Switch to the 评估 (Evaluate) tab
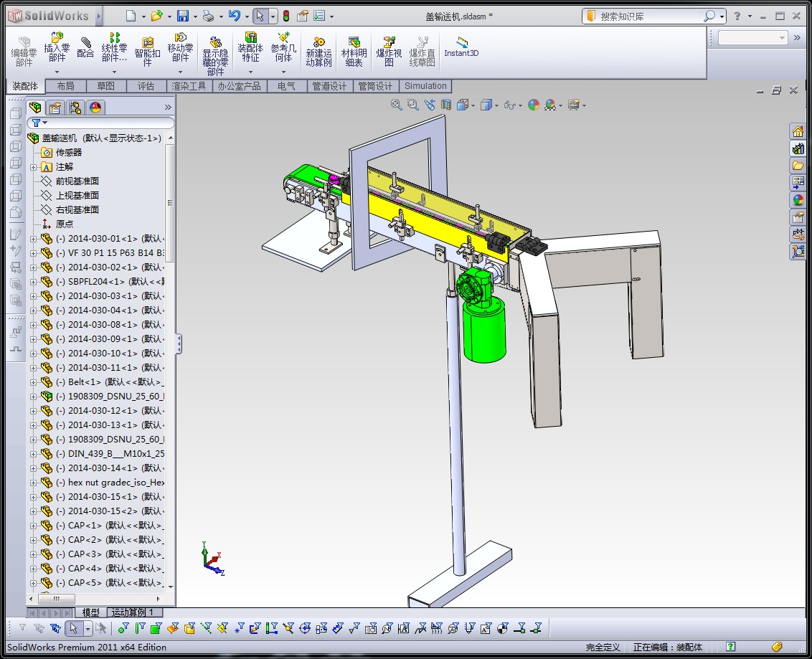This screenshot has width=812, height=659. click(x=146, y=86)
